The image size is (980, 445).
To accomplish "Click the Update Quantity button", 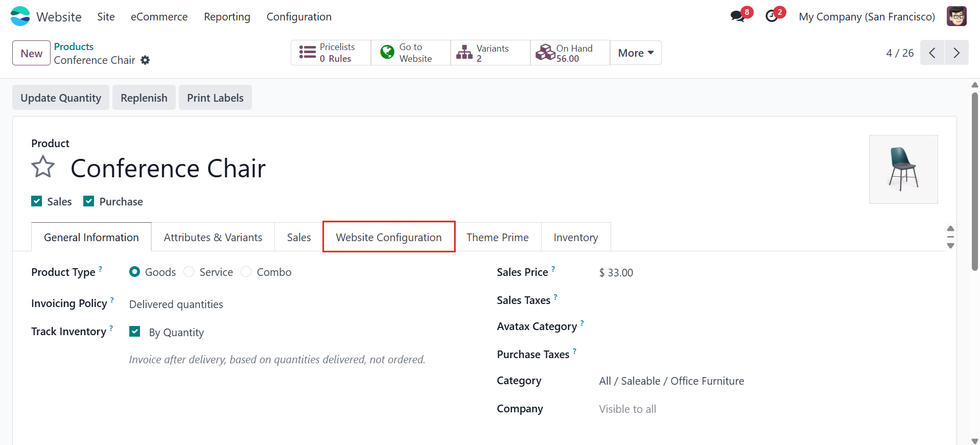I will [61, 98].
